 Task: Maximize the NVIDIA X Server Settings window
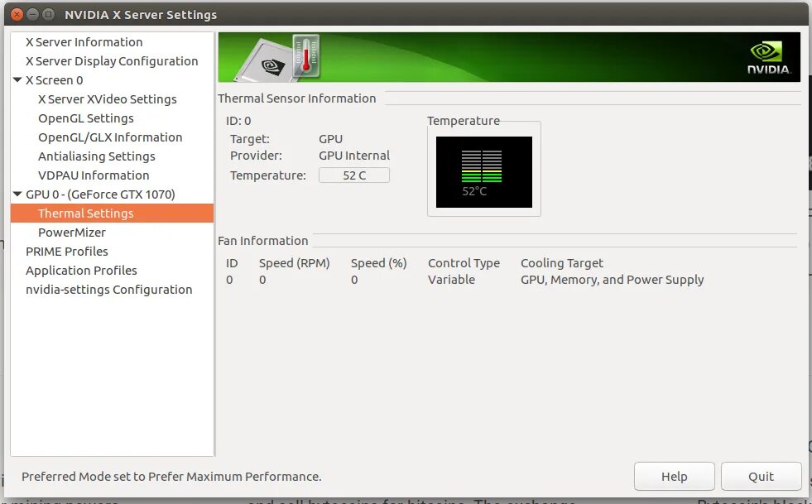48,15
